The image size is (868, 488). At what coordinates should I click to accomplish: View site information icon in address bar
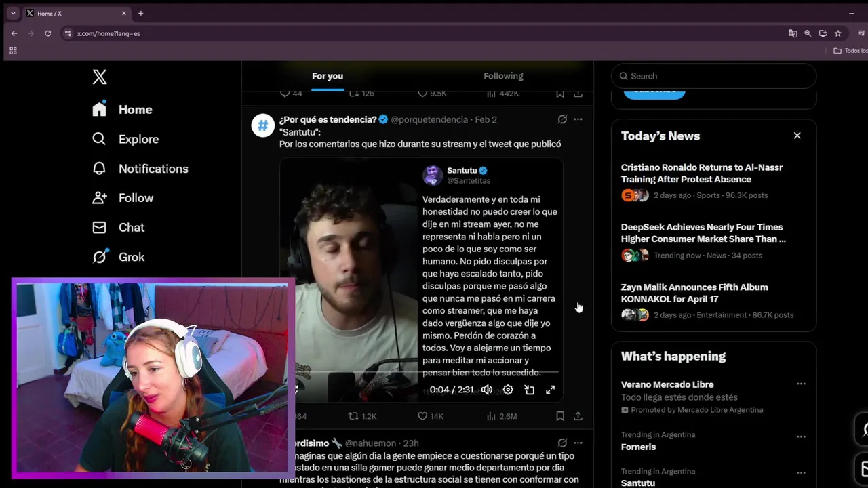point(68,33)
